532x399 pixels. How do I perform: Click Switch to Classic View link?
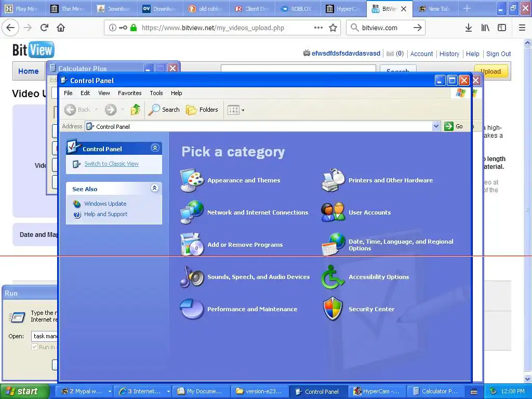point(111,164)
